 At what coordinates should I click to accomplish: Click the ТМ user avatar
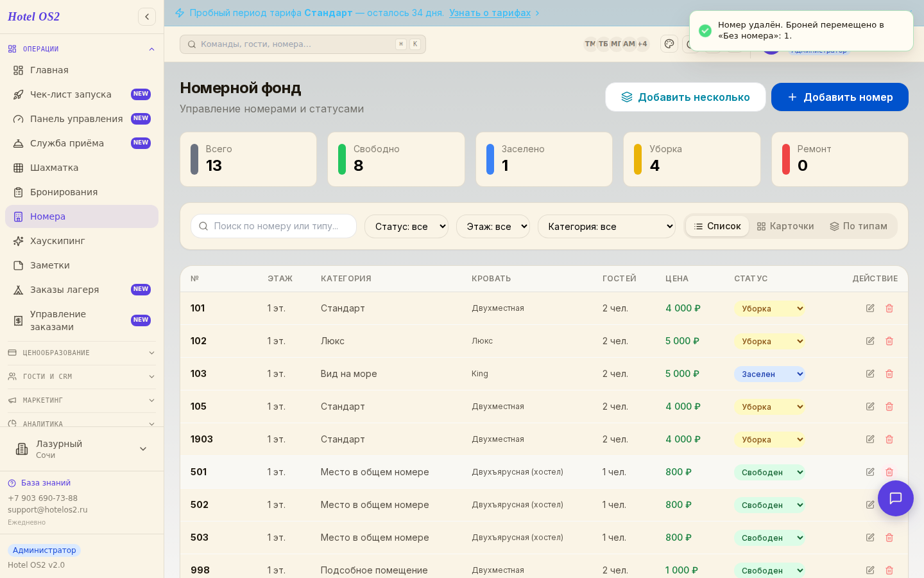point(590,44)
